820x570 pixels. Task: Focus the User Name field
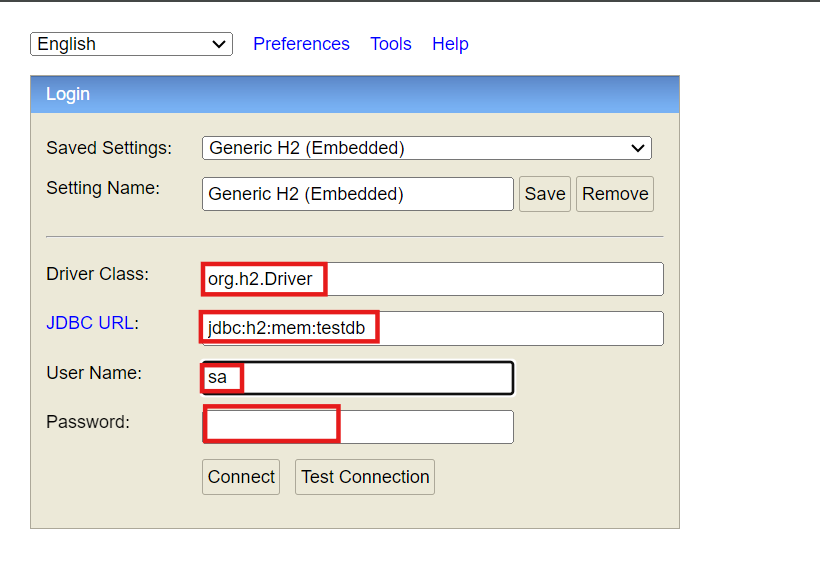[x=358, y=378]
